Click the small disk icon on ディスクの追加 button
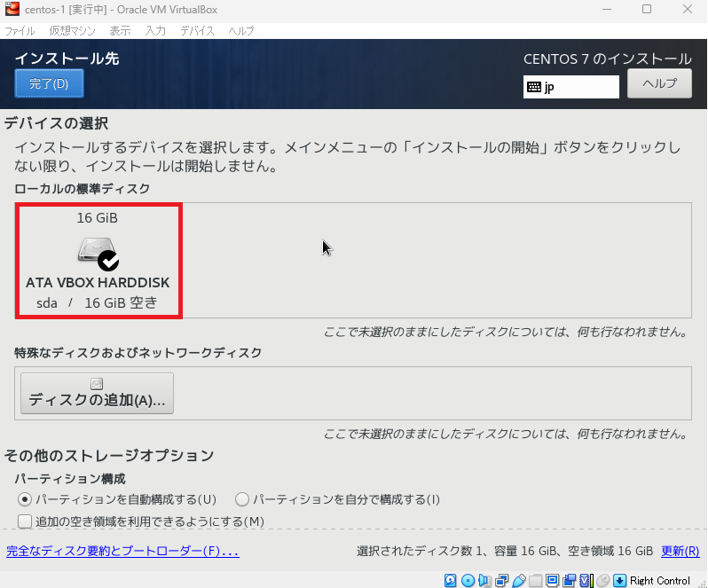Image resolution: width=708 pixels, height=588 pixels. pos(97,384)
